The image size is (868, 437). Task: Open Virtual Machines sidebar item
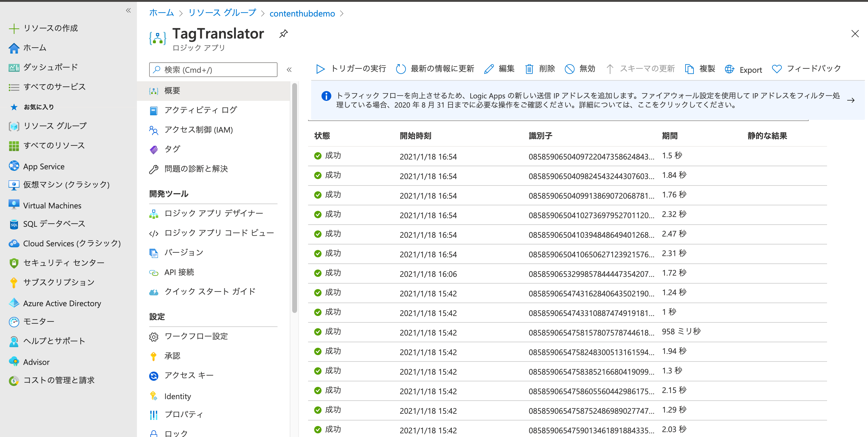(x=45, y=205)
